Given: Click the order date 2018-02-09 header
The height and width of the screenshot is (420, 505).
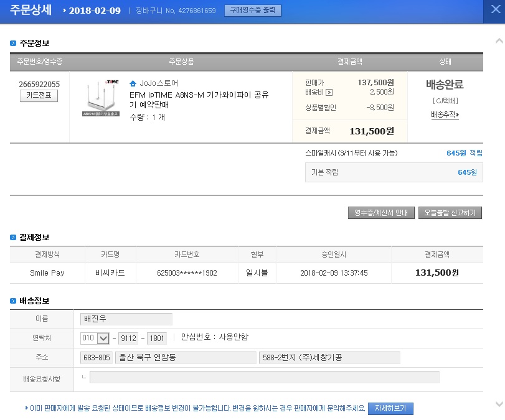Looking at the screenshot, I should tap(95, 11).
